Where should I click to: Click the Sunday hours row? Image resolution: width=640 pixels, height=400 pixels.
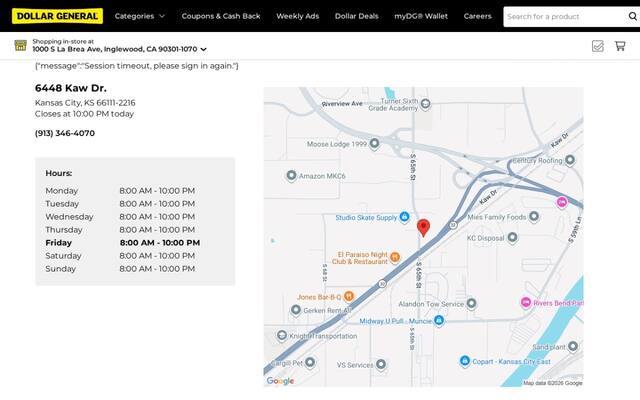pos(120,269)
